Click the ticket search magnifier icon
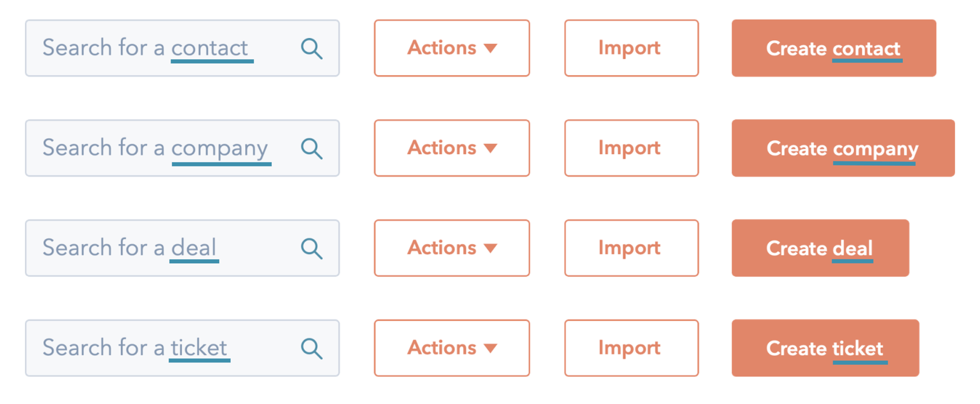Image resolution: width=980 pixels, height=404 pixels. (312, 348)
